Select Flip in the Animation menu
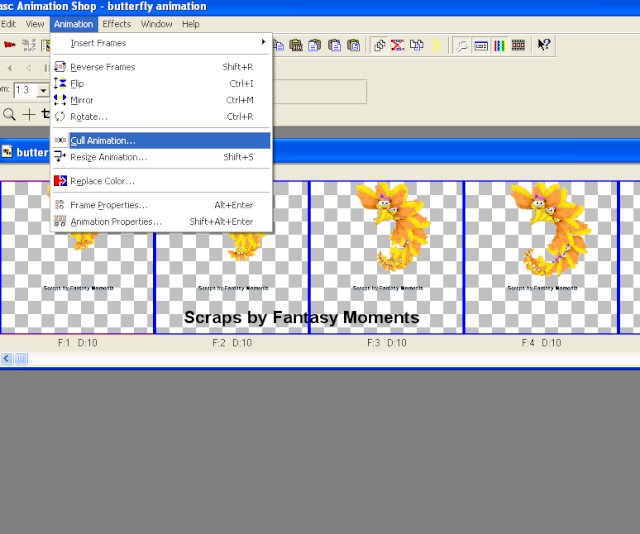The image size is (640, 534). pyautogui.click(x=162, y=84)
